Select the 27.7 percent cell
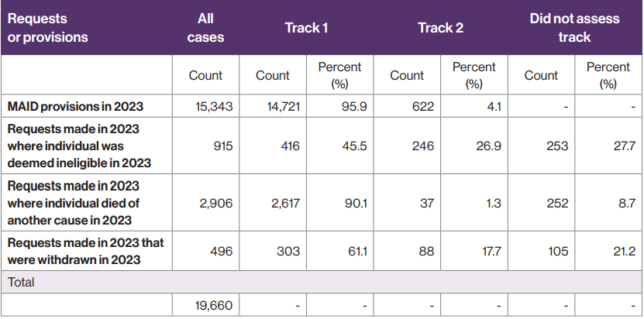This screenshot has height=319, width=644. pyautogui.click(x=608, y=146)
